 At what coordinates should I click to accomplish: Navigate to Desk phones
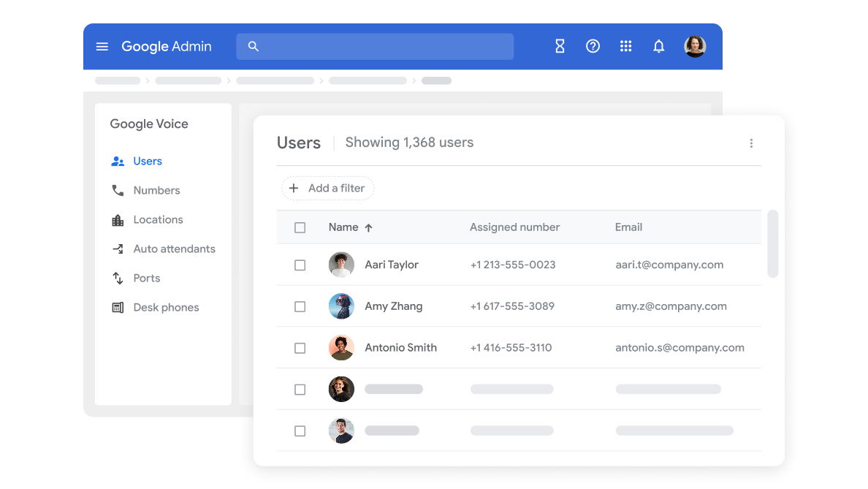(166, 308)
